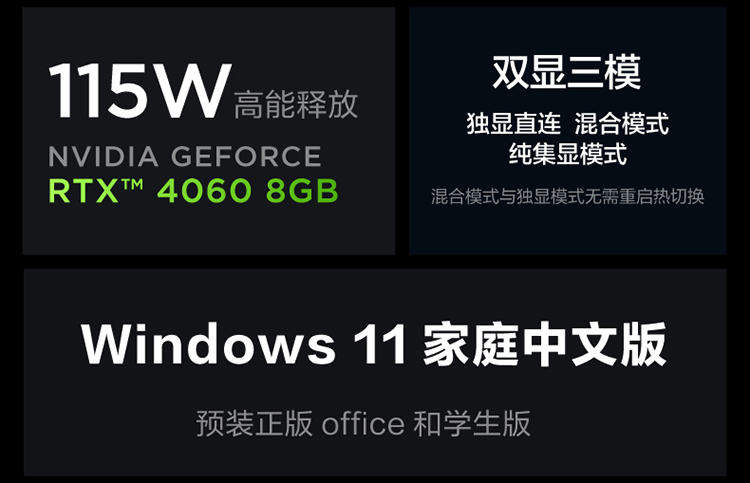Image resolution: width=750 pixels, height=483 pixels.
Task: Click the 双显三模 heading
Action: 566,73
